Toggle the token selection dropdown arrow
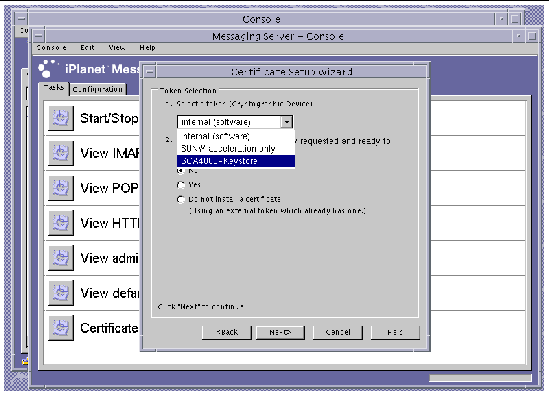This screenshot has height=396, width=549. (x=287, y=122)
